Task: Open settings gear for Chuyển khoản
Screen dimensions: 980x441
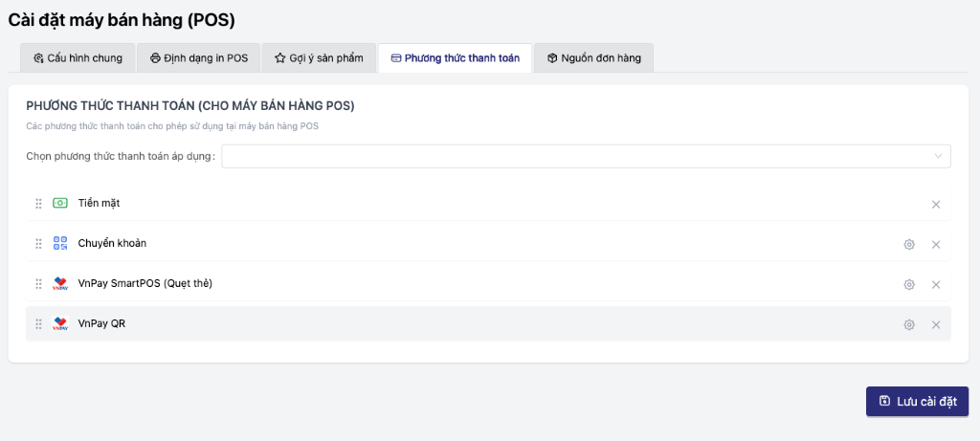Action: click(x=909, y=244)
